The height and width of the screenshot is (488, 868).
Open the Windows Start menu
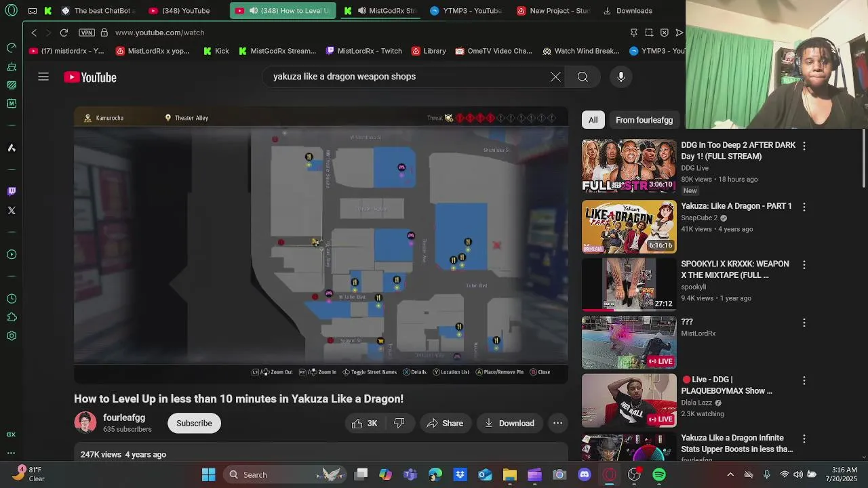[x=208, y=474]
